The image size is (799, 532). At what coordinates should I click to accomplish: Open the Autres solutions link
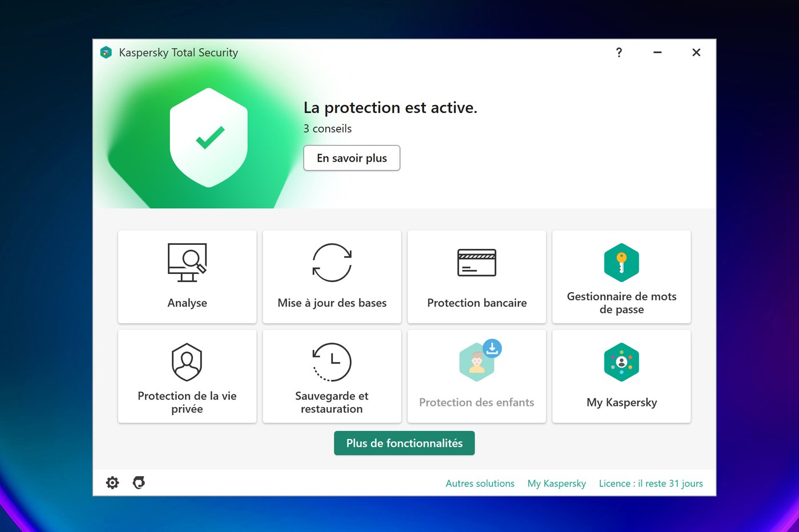480,483
